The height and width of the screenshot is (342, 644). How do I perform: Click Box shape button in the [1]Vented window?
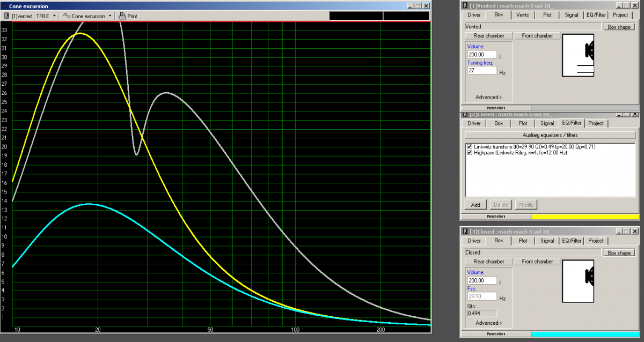pyautogui.click(x=620, y=27)
